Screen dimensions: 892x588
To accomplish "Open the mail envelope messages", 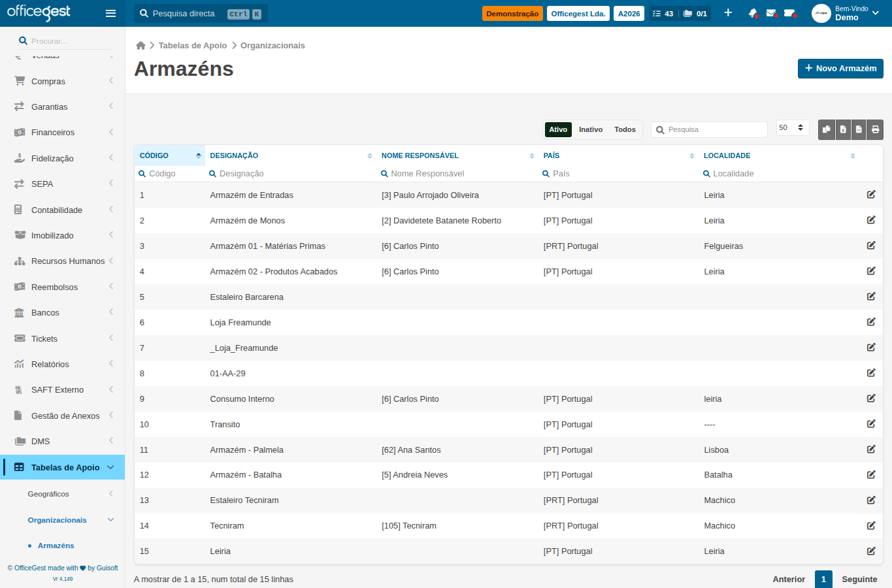I will point(771,13).
